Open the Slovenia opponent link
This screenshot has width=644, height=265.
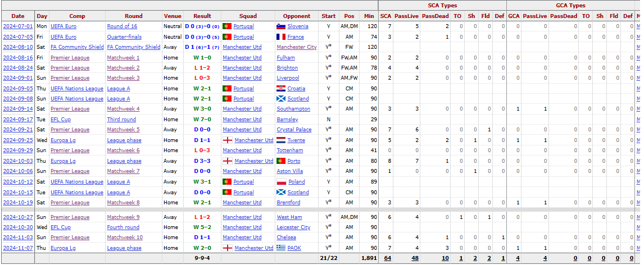tap(298, 26)
